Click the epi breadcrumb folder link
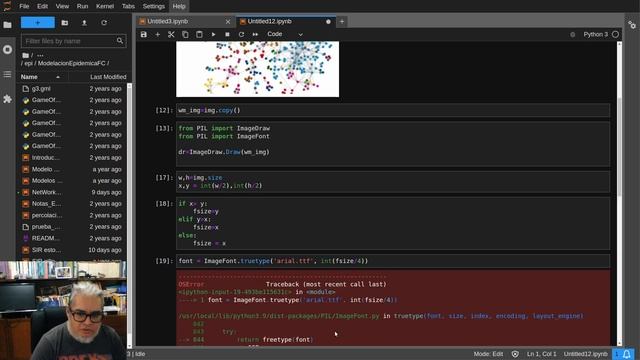The height and width of the screenshot is (360, 640). (29, 63)
